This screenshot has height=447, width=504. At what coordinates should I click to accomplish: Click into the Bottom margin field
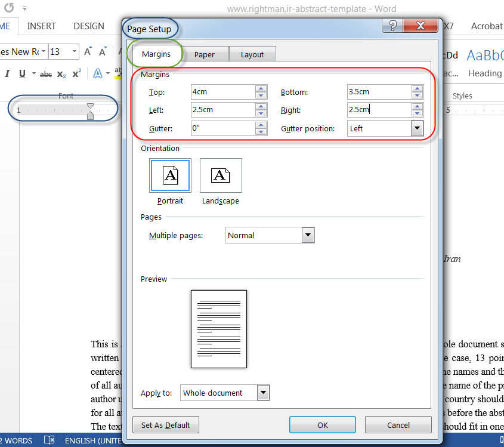(378, 92)
